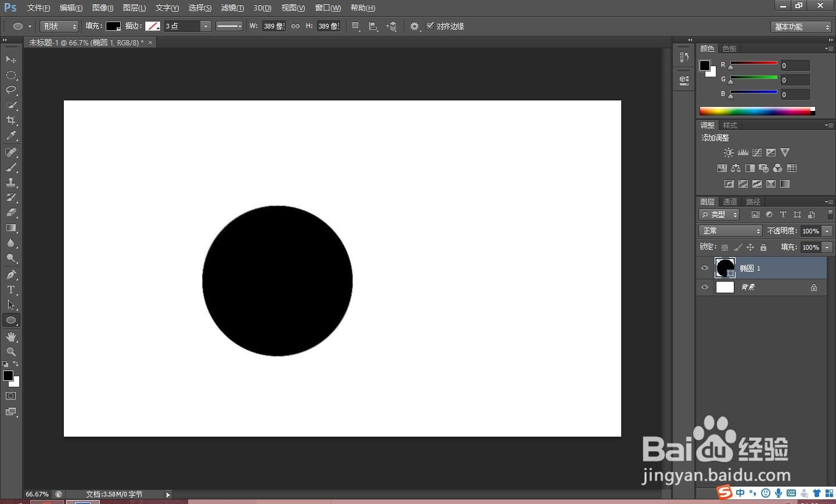Viewport: 836px width, 504px height.
Task: Switch to the 路径 tab
Action: pyautogui.click(x=753, y=202)
